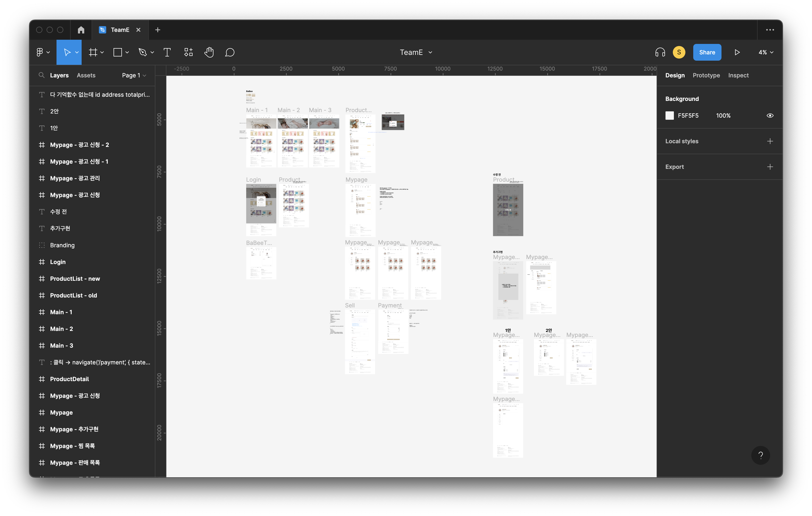The width and height of the screenshot is (812, 516).
Task: Select the Branding layer
Action: tap(92, 245)
